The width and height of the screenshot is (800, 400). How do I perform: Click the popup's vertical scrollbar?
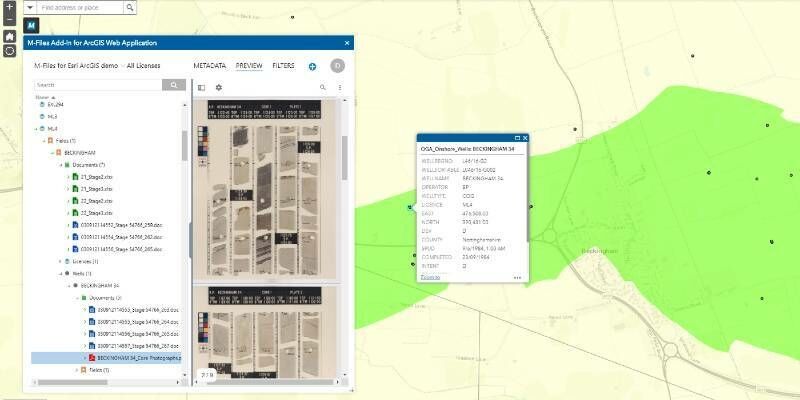(x=526, y=199)
